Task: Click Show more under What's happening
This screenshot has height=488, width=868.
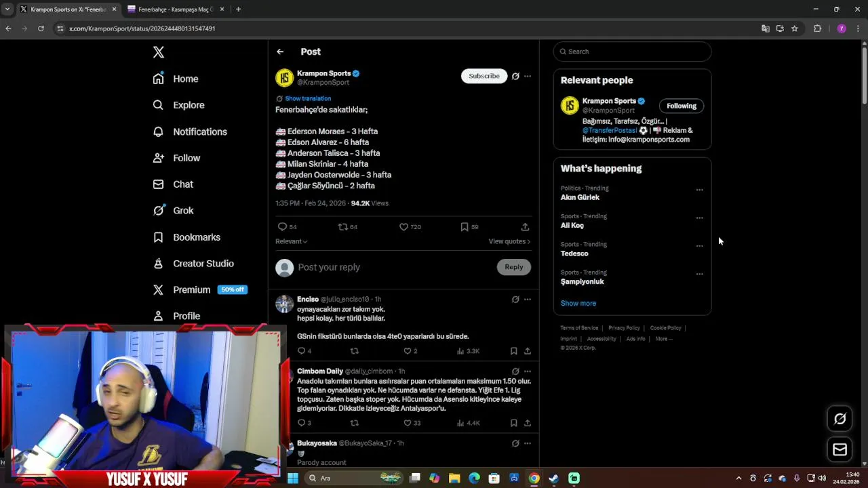Action: pyautogui.click(x=578, y=303)
